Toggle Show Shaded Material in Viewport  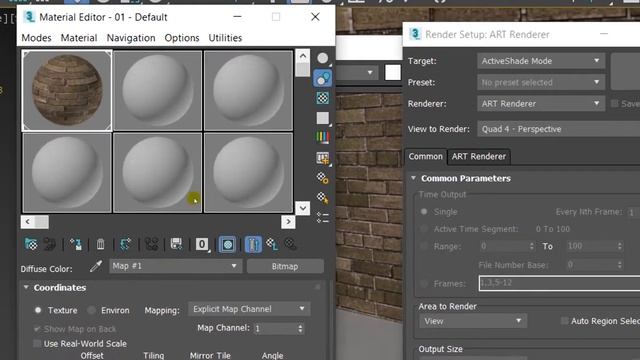[227, 244]
